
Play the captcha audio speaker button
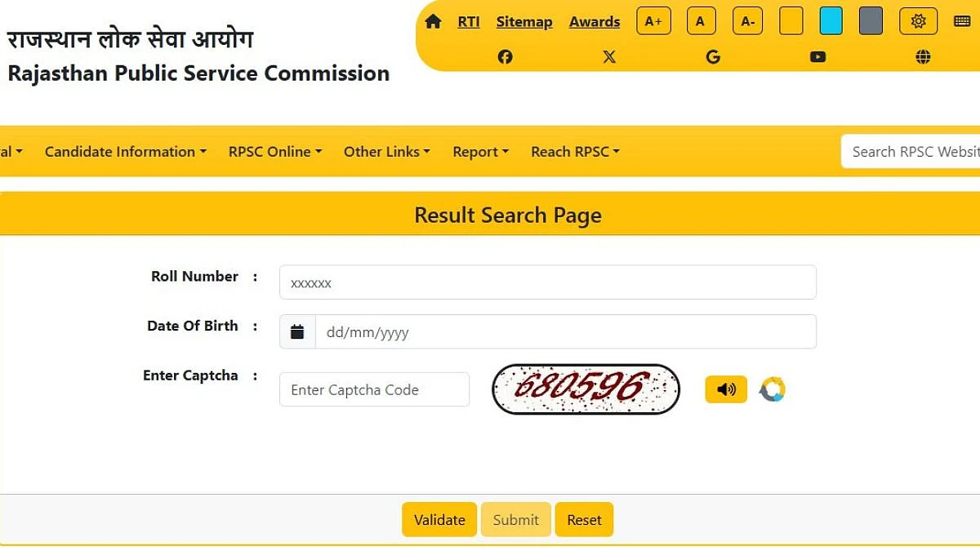pyautogui.click(x=726, y=389)
